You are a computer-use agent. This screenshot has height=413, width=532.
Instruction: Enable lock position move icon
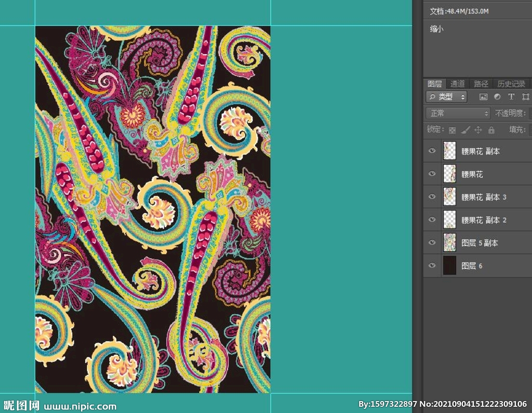coord(478,130)
